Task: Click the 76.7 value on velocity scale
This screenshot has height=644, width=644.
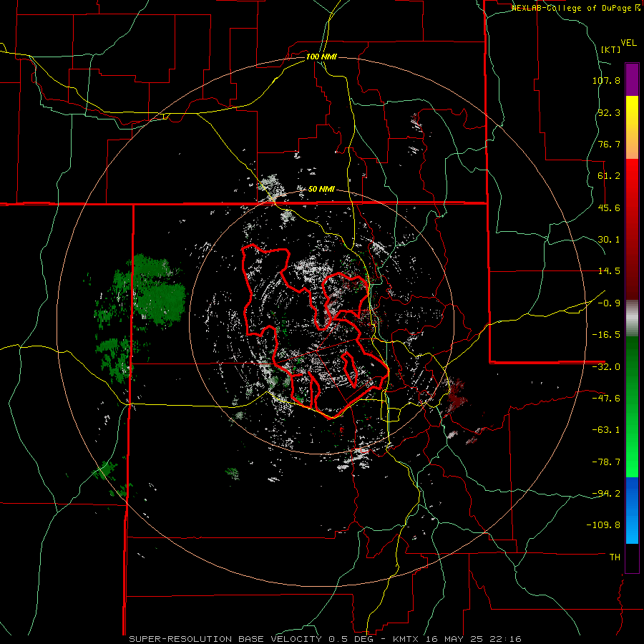Action: (x=609, y=144)
